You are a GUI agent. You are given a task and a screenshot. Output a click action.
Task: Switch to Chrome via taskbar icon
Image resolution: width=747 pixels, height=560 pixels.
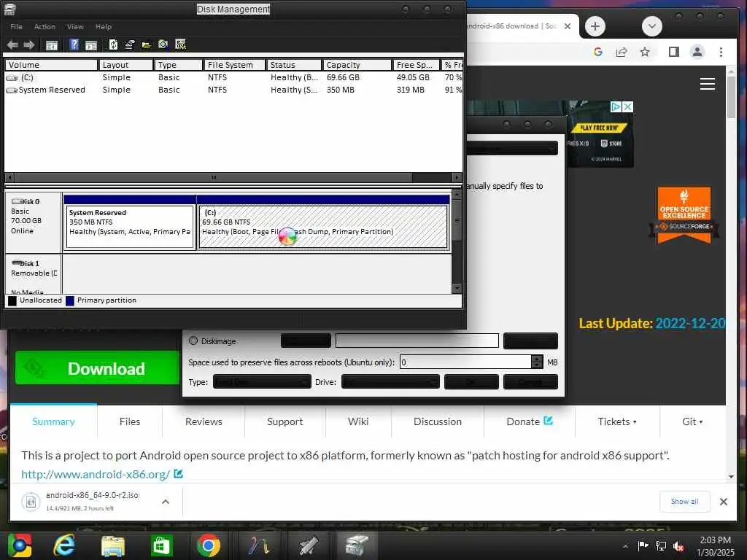[x=209, y=545]
